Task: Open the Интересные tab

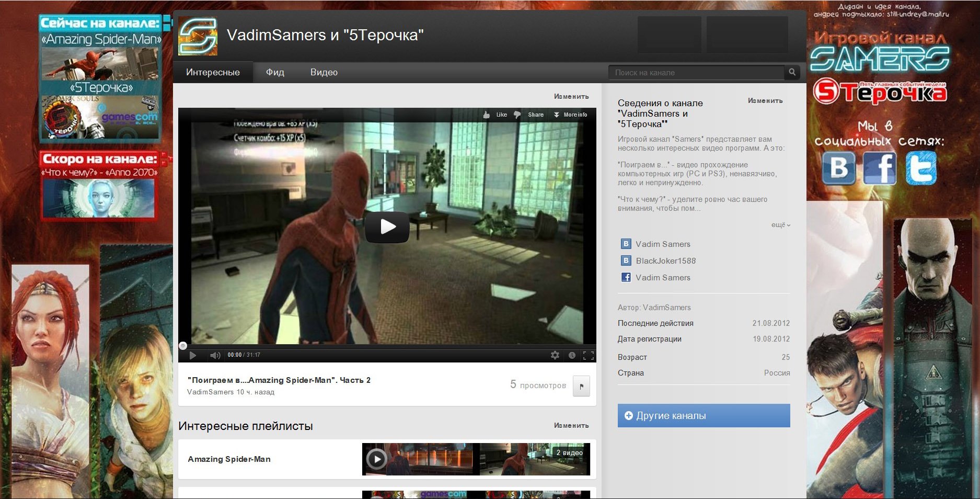Action: point(213,72)
